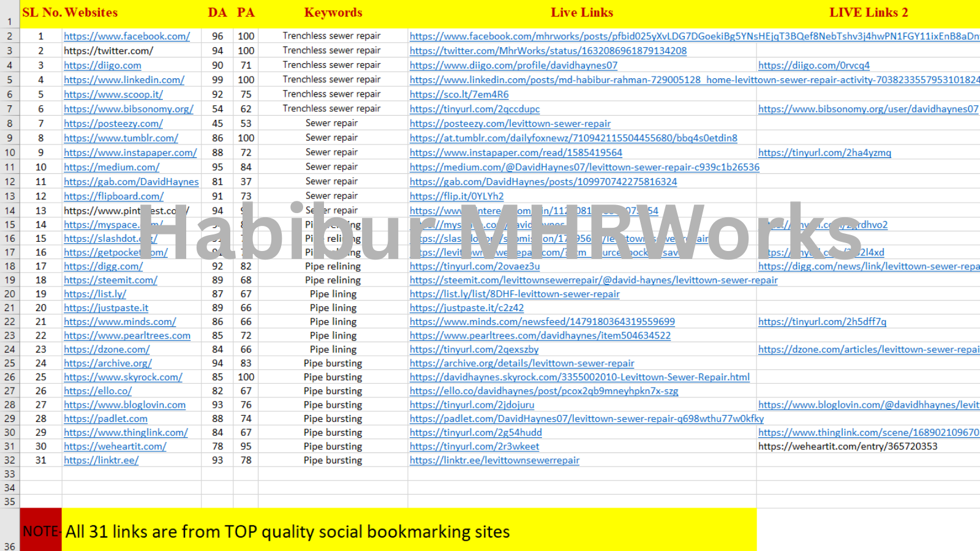980x551 pixels.
Task: Click the Keywords column header cell
Action: 333,13
